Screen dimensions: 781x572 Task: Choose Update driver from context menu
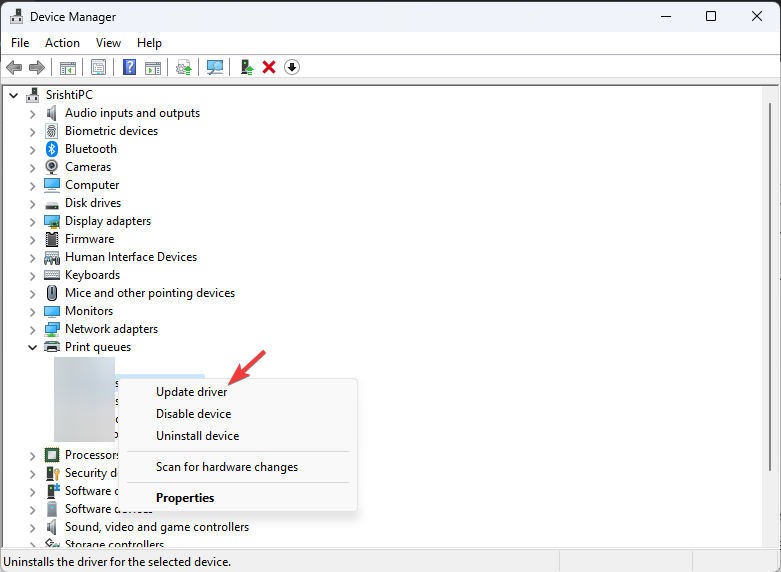tap(238, 392)
